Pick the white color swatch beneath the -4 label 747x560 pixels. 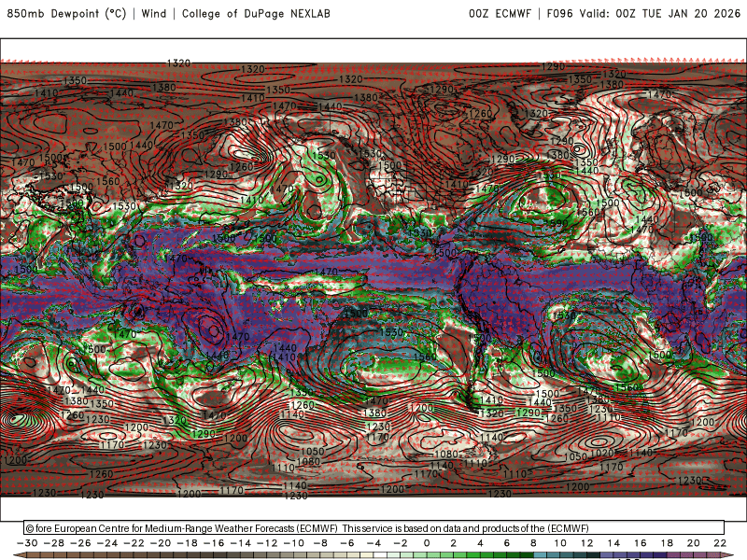(381, 555)
